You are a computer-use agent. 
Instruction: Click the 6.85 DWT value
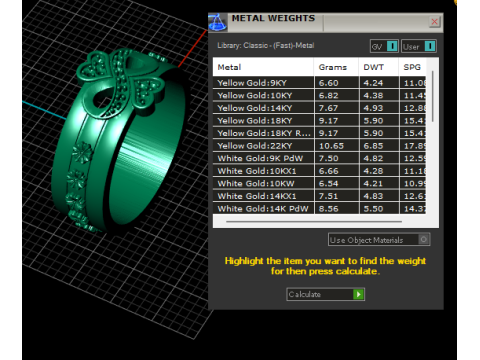[x=373, y=146]
